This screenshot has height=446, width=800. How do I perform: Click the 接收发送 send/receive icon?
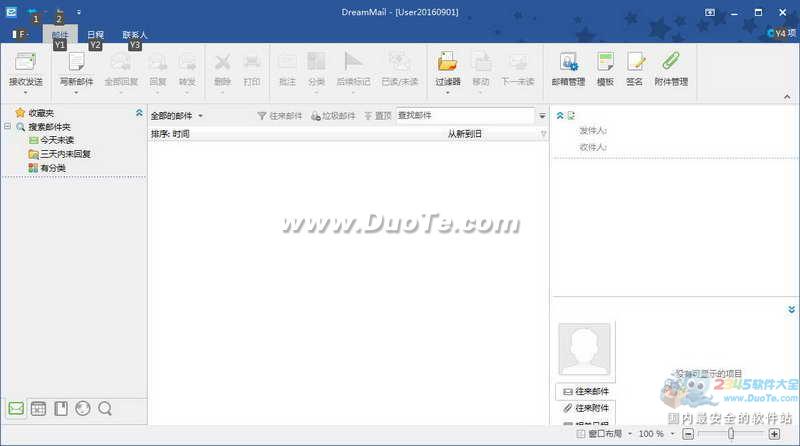(x=26, y=62)
